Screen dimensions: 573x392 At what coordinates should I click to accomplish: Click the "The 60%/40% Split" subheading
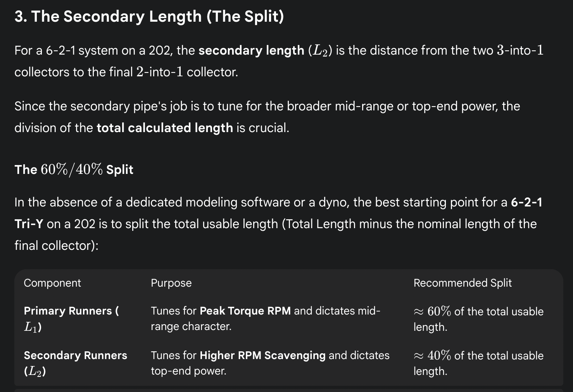(74, 170)
